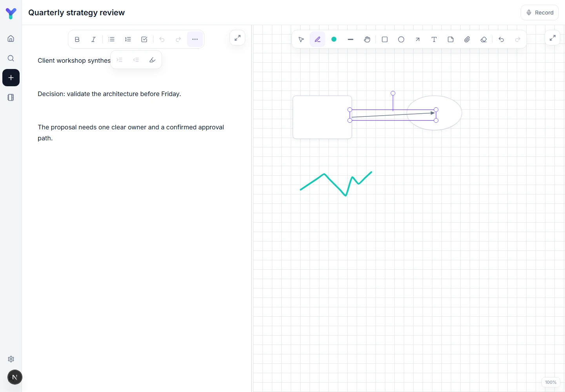The image size is (565, 392).
Task: Click the 100% zoom level indicator
Action: coord(550,382)
